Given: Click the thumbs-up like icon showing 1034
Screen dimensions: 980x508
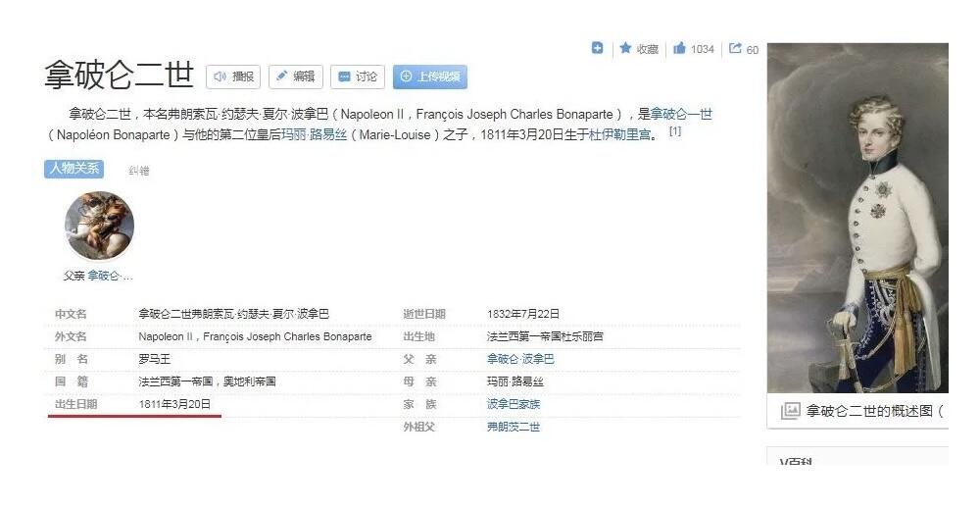Looking at the screenshot, I should pos(679,48).
